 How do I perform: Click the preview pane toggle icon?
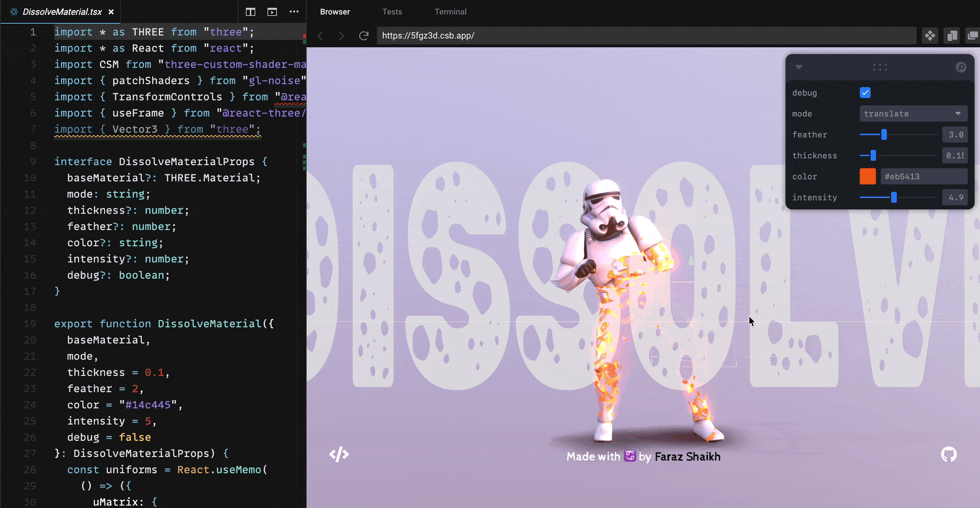click(272, 12)
